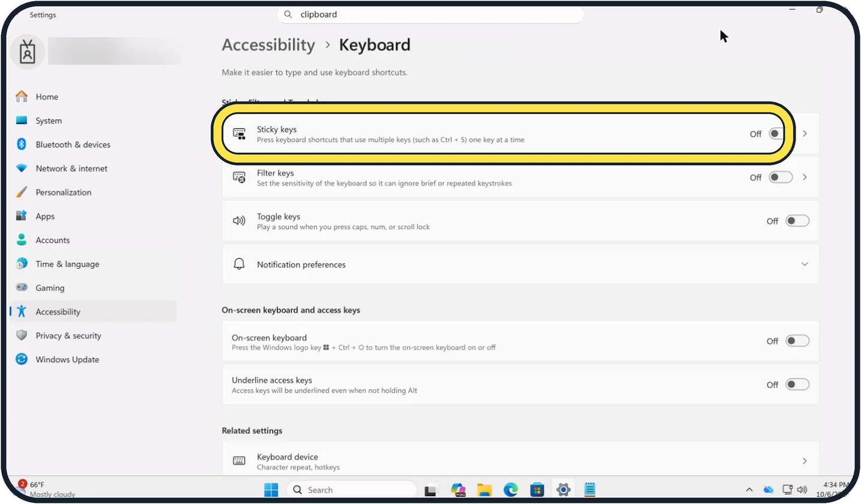Launch Microsoft Edge from the taskbar

[x=510, y=490]
